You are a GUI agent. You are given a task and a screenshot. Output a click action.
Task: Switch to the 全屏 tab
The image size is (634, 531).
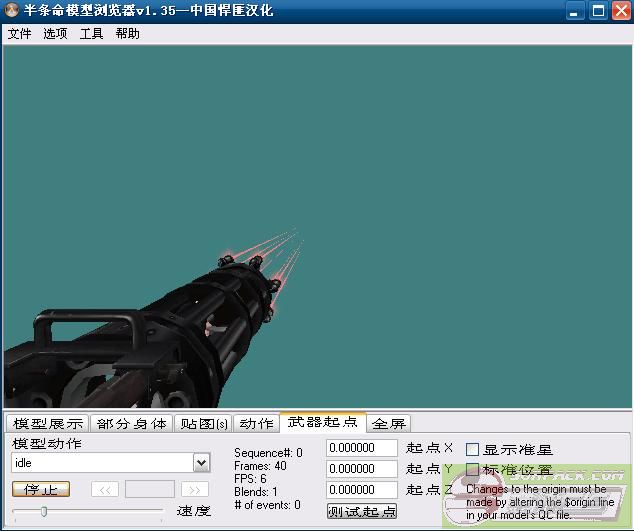[388, 424]
